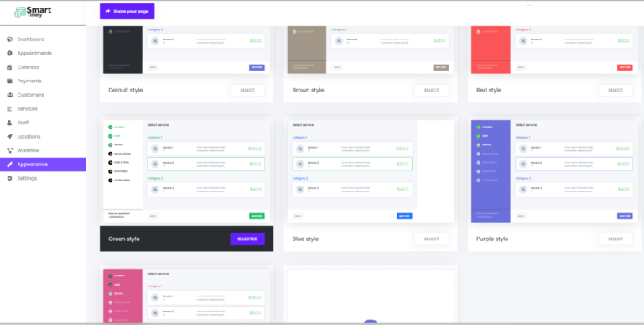This screenshot has width=644, height=325.
Task: Click the Payments icon in sidebar
Action: click(9, 81)
